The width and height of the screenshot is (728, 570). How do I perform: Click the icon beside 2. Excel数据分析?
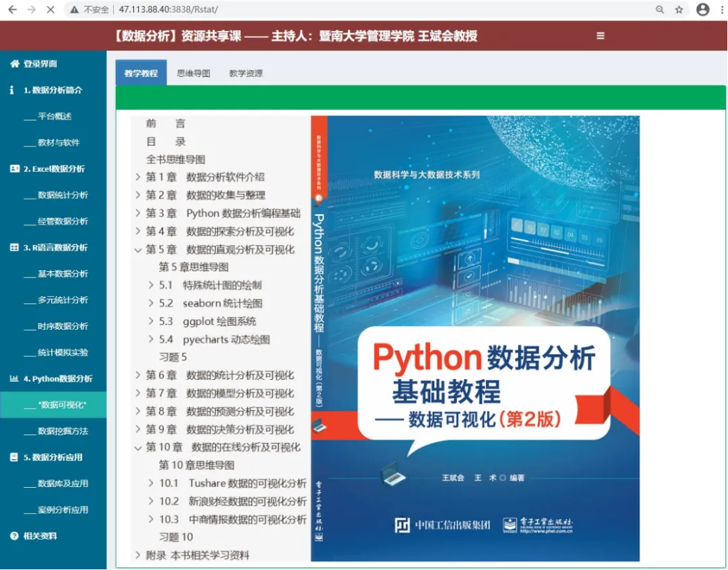click(14, 169)
